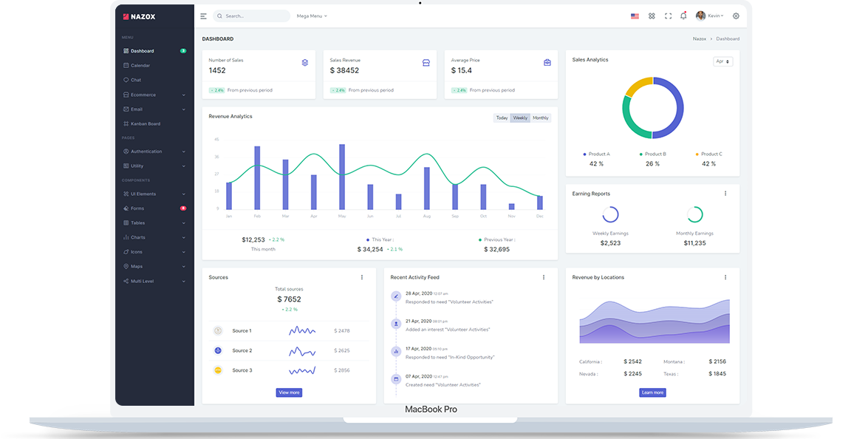Switch Revenue Analytics to Monthly
Viewport: 868px width, 439px height.
[541, 118]
